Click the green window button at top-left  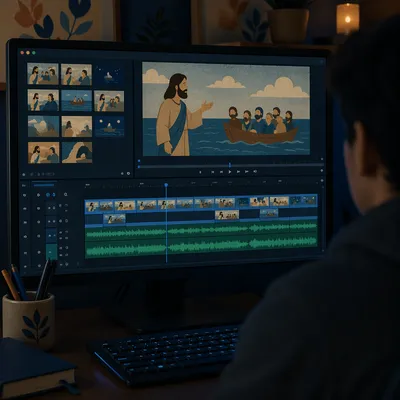tap(34, 53)
